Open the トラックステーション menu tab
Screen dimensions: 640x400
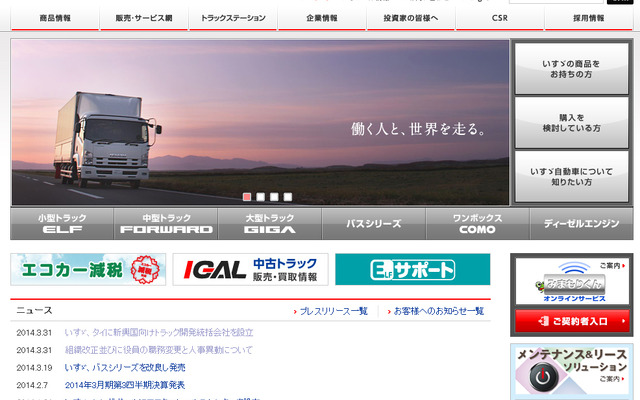[x=233, y=18]
